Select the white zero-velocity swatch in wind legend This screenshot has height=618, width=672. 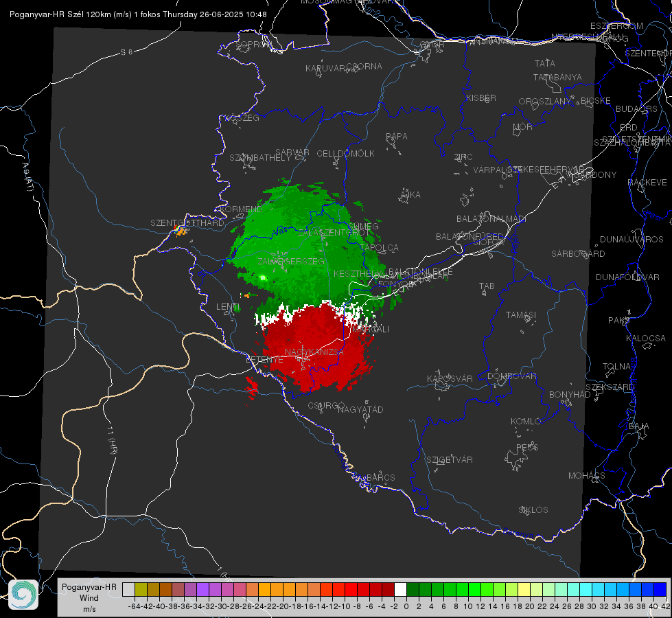click(x=400, y=589)
